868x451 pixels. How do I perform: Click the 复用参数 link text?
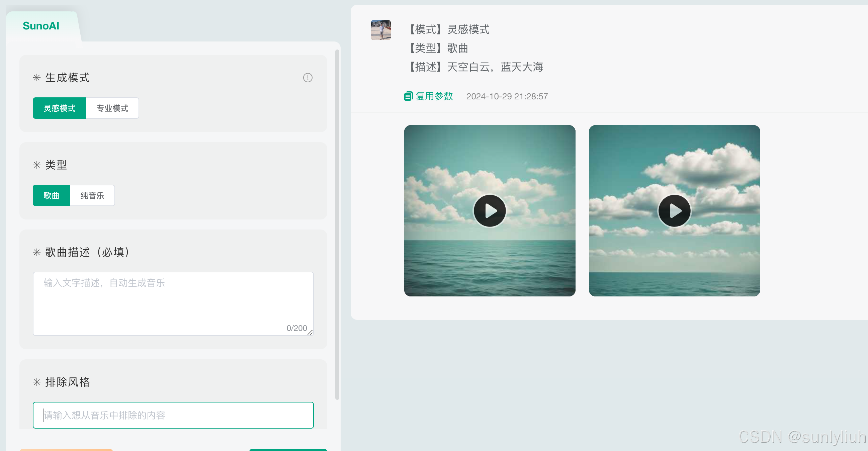point(434,96)
